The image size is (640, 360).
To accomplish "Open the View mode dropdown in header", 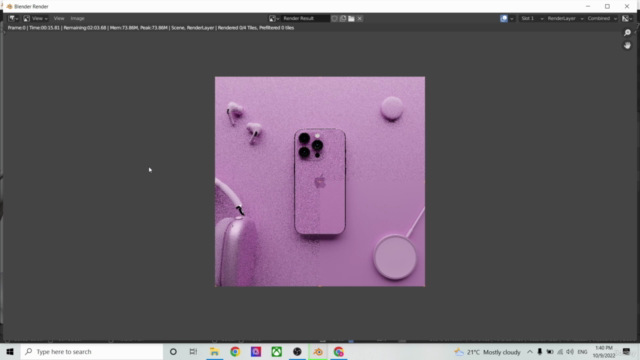I will [x=35, y=18].
